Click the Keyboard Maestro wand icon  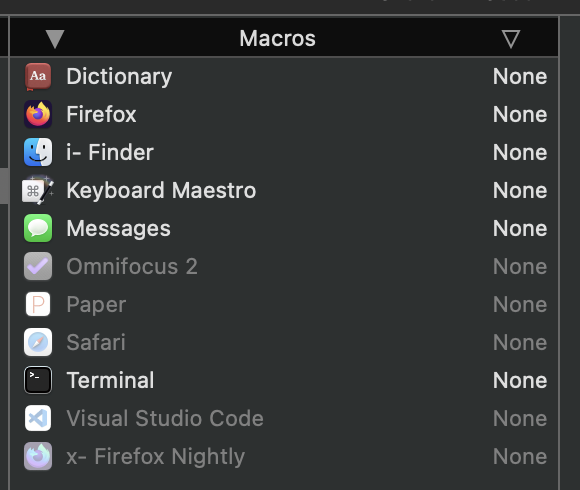coord(38,190)
